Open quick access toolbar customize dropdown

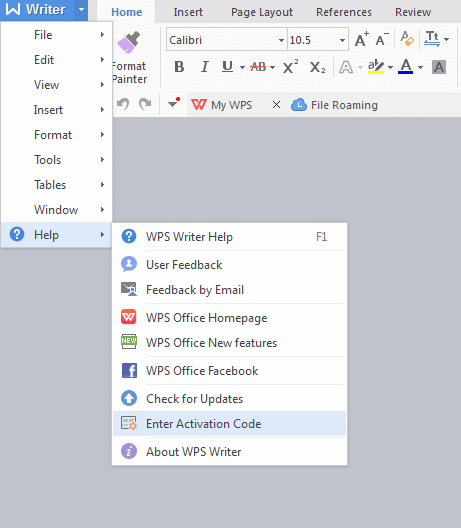click(x=173, y=103)
